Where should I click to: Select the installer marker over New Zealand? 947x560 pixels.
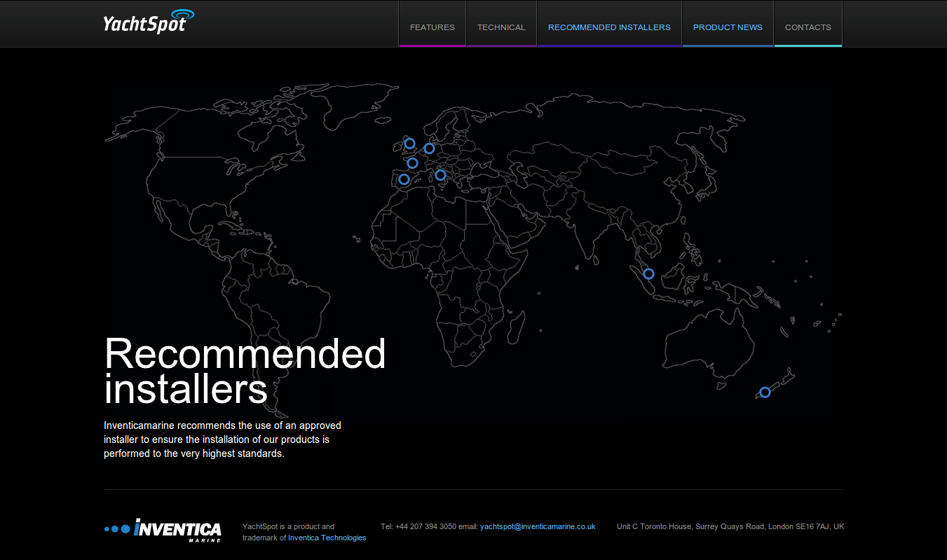765,392
